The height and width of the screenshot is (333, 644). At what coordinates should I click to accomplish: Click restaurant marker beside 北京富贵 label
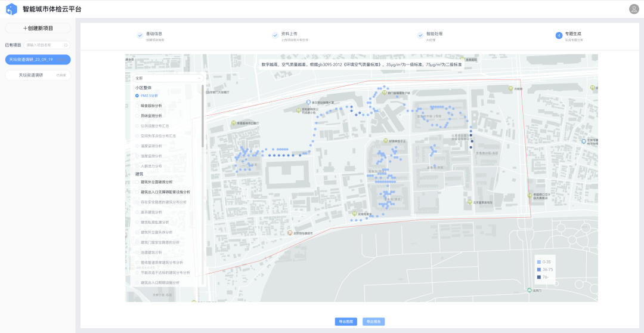coord(469,202)
